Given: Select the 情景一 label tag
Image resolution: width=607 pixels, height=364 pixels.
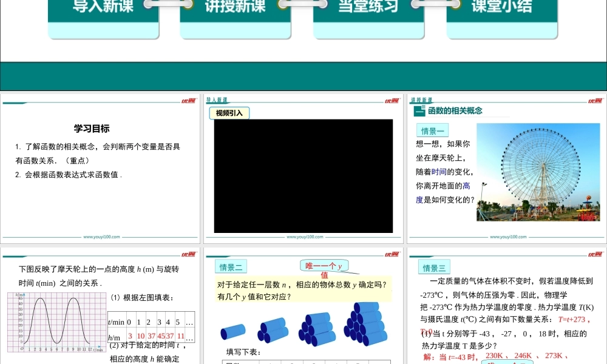Looking at the screenshot, I should [433, 131].
